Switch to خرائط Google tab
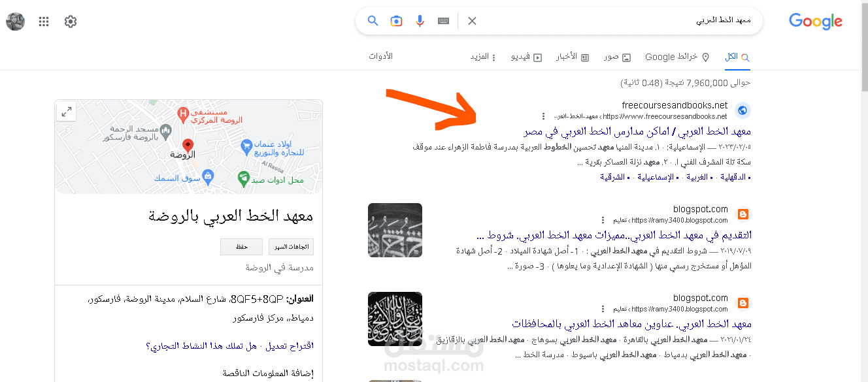The image size is (868, 382). pos(677,57)
